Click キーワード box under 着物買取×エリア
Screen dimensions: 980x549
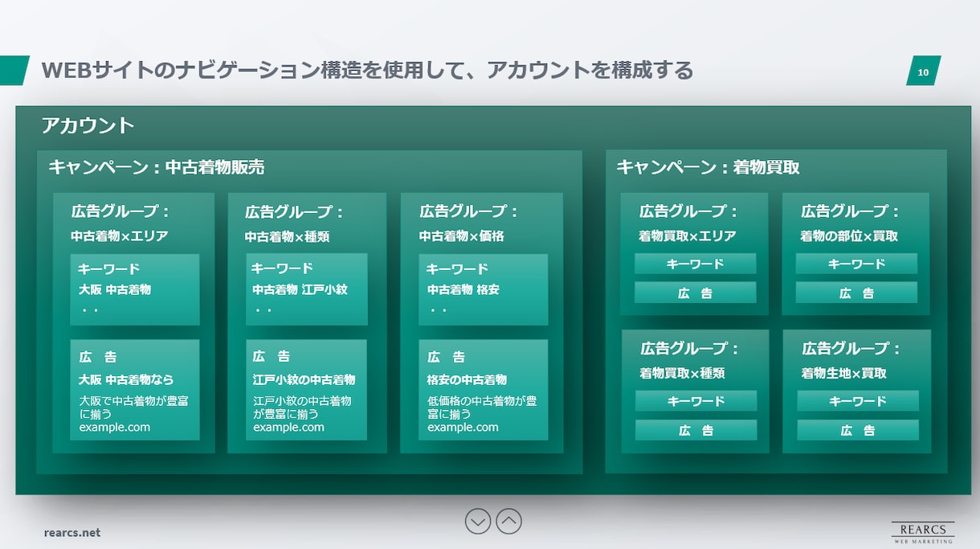(695, 264)
